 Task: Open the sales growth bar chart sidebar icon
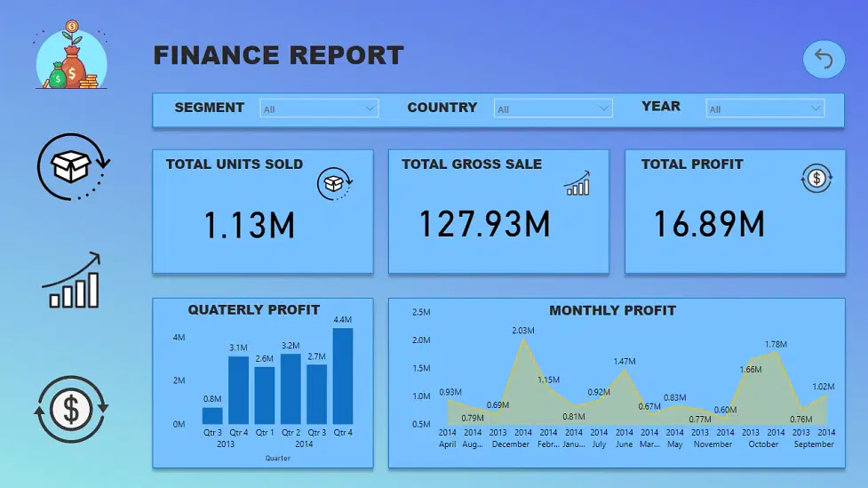point(72,280)
